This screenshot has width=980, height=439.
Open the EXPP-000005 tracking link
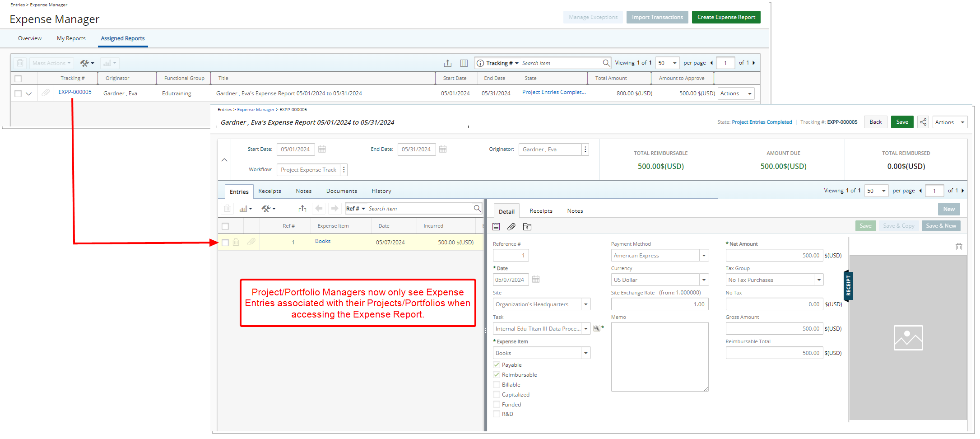75,92
